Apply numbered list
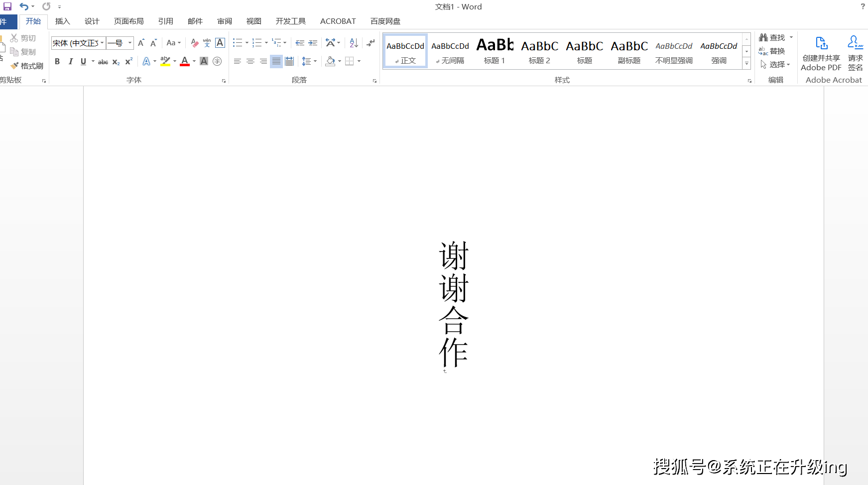 (x=257, y=43)
